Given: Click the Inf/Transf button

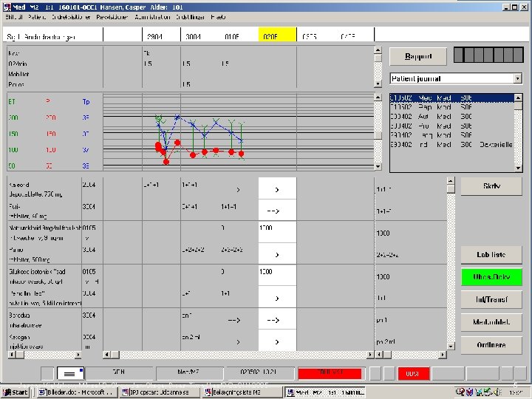Looking at the screenshot, I should [491, 299].
